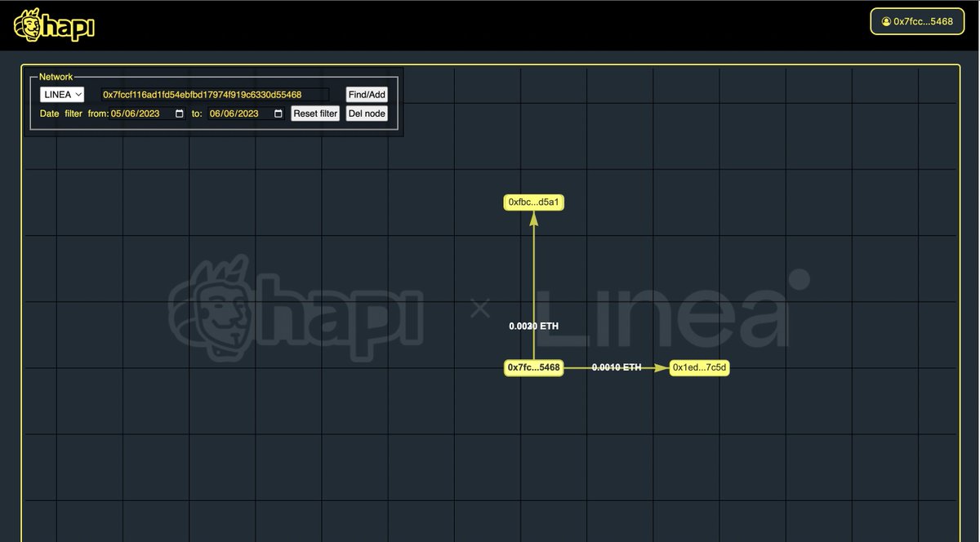980x542 pixels.
Task: Select the 0x1ed...7c5d node
Action: click(x=699, y=368)
